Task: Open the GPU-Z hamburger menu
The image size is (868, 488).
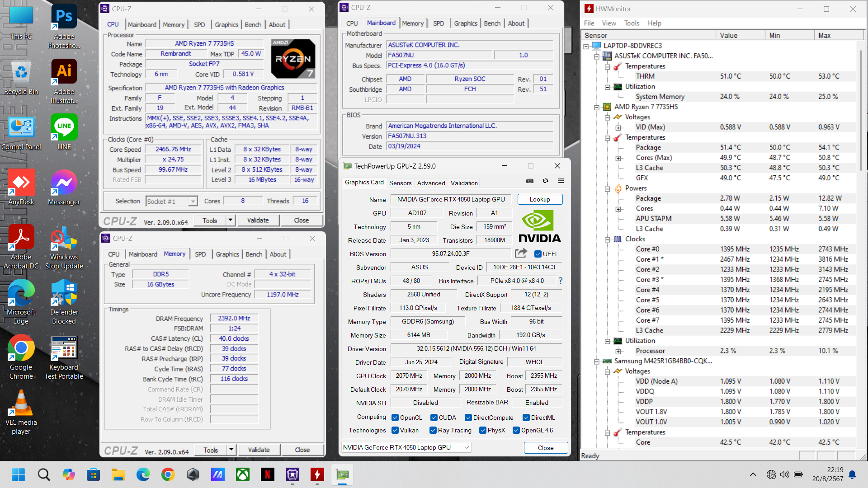Action: [x=561, y=181]
